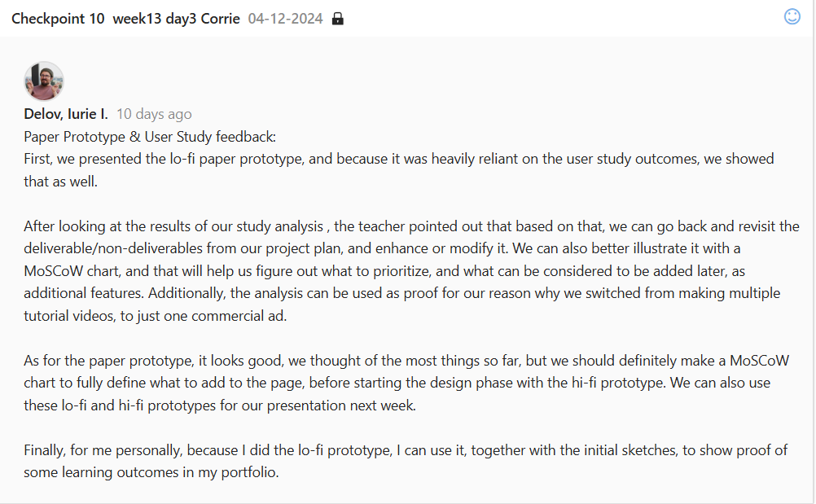Open Iurie Delov's profile picture
Screen dimensions: 816x504
[44, 81]
